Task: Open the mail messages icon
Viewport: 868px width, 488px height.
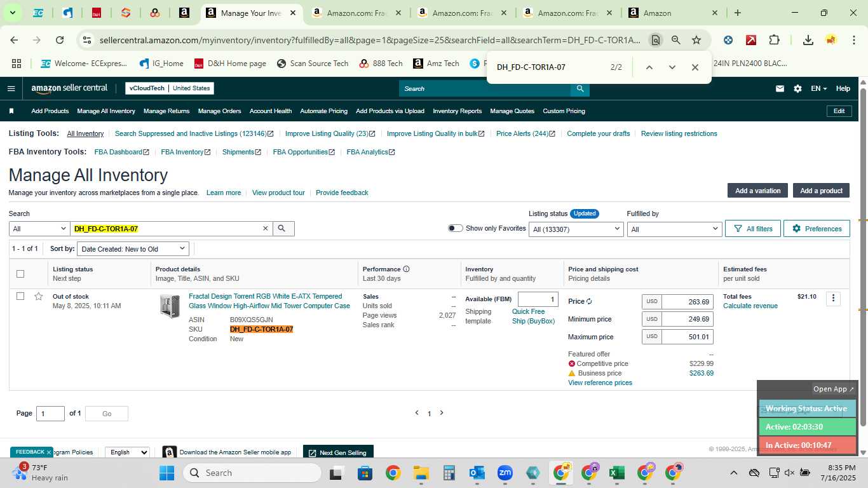Action: click(780, 88)
